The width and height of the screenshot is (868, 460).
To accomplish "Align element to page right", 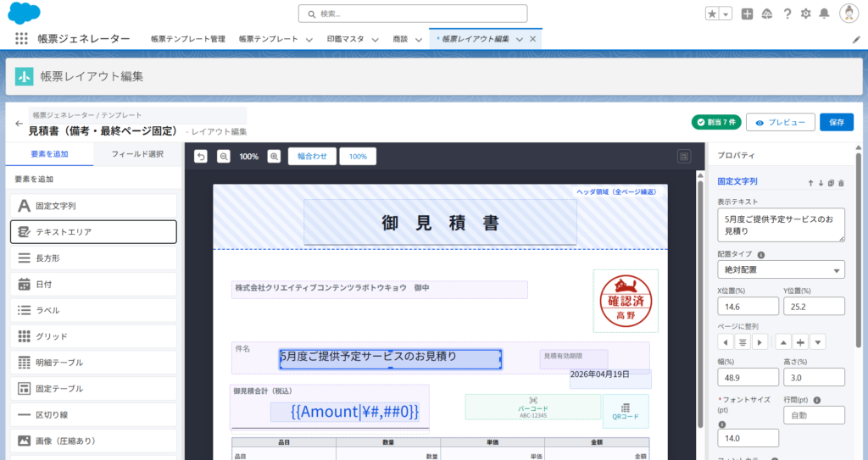I will [x=759, y=342].
